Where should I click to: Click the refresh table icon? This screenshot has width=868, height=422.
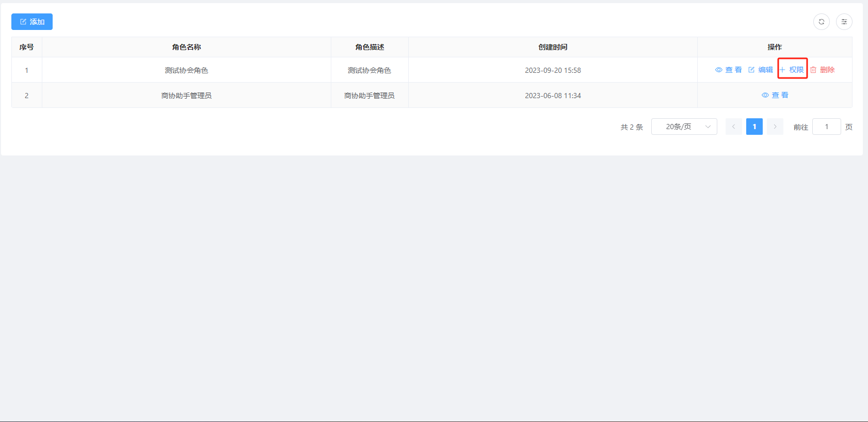pyautogui.click(x=821, y=22)
